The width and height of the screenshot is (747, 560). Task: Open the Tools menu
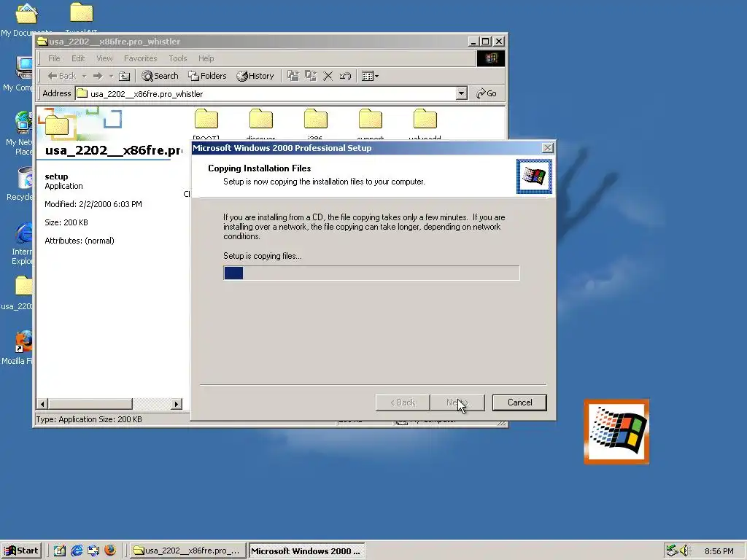(x=178, y=58)
